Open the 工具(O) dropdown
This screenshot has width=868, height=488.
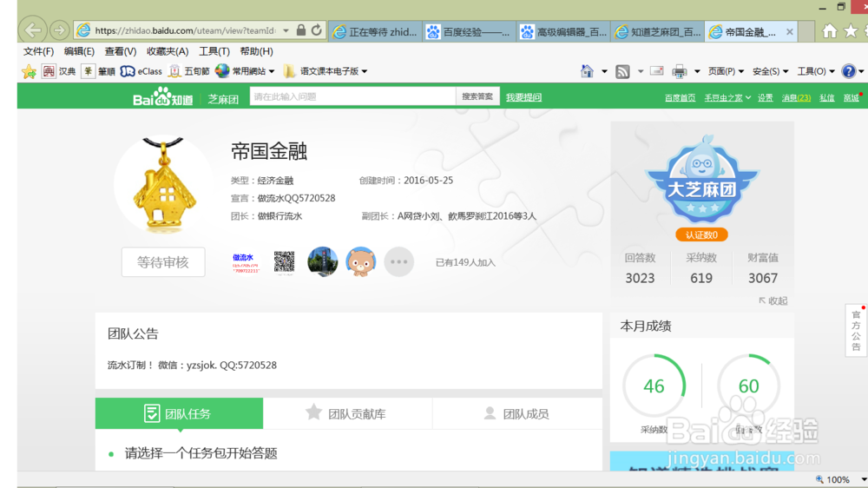816,71
